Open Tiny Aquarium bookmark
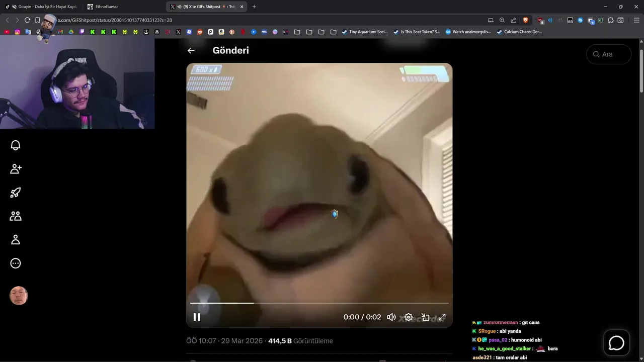Image resolution: width=644 pixels, height=362 pixels. tap(364, 32)
